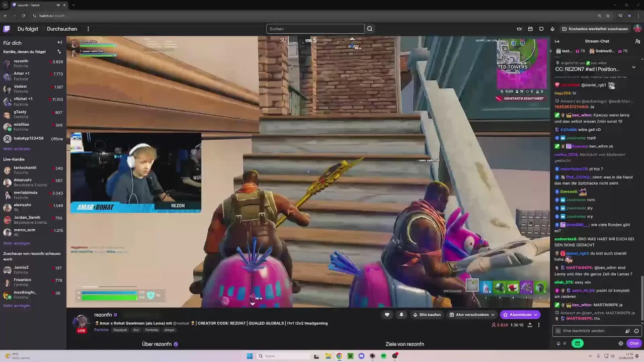Open Über rezonfn section tab
This screenshot has width=644, height=362.
point(159,344)
